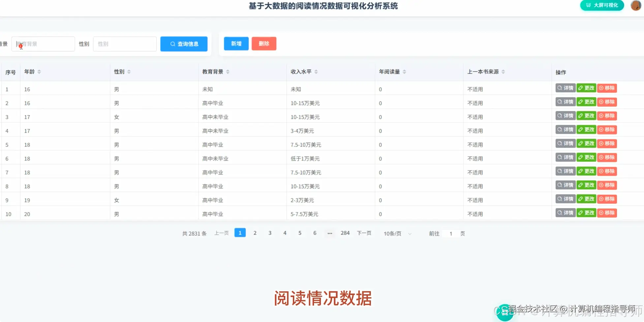This screenshot has height=322, width=644.
Task: Toggle sorting on the 年阅读量 column
Action: (x=404, y=71)
